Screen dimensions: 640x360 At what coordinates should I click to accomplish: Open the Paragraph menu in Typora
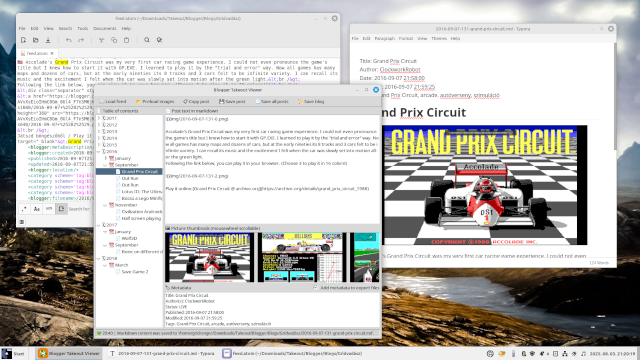click(x=384, y=38)
